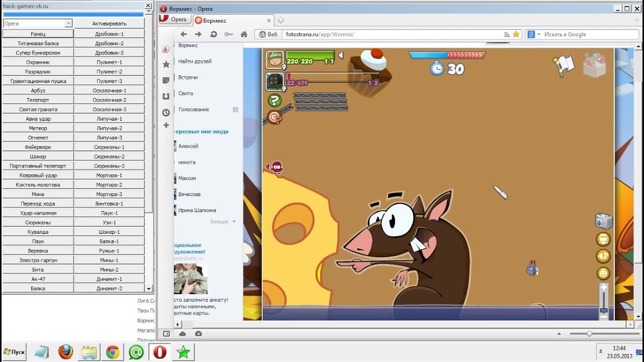Open downloads panel in Opera sidebar
Screen dimensions: 644x362
pos(166,96)
